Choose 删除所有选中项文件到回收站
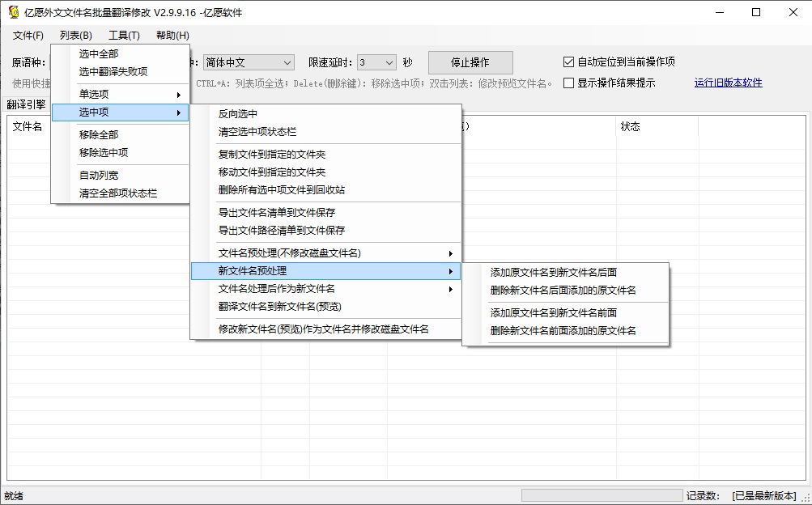 tap(325, 190)
